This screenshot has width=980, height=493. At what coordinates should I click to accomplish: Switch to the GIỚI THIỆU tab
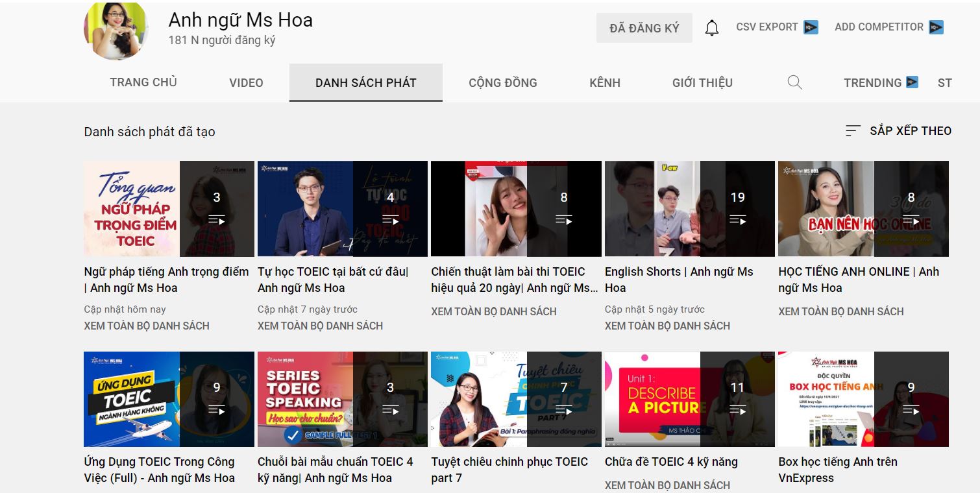point(702,82)
